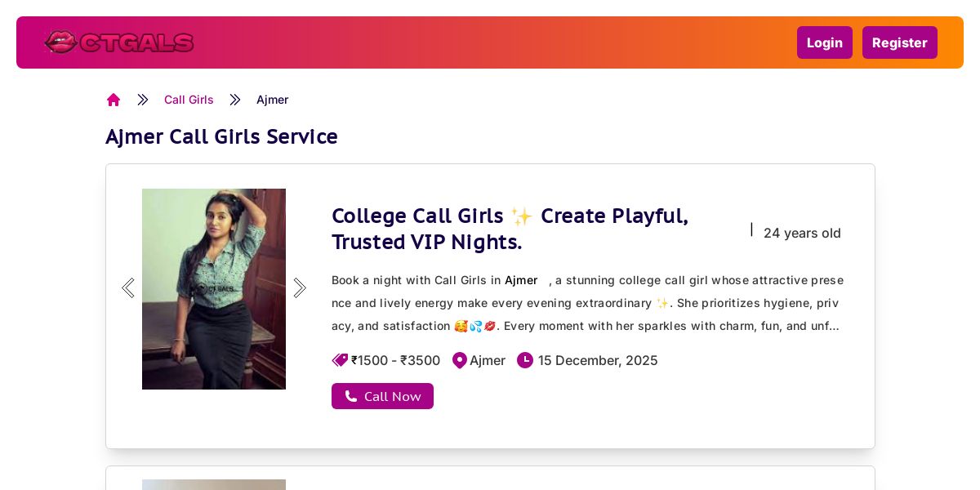Advance to the next listing photo
The height and width of the screenshot is (490, 980).
pos(300,288)
